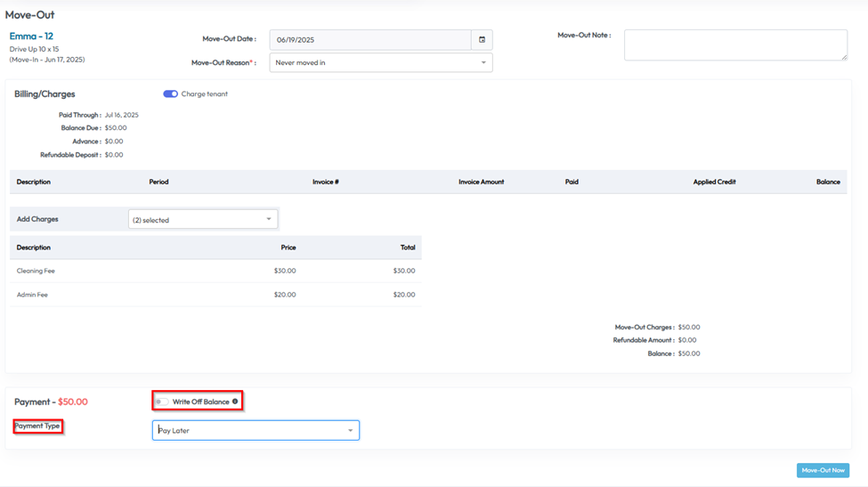Click the Paid column header
Viewport: 868px width, 487px height.
coord(572,182)
